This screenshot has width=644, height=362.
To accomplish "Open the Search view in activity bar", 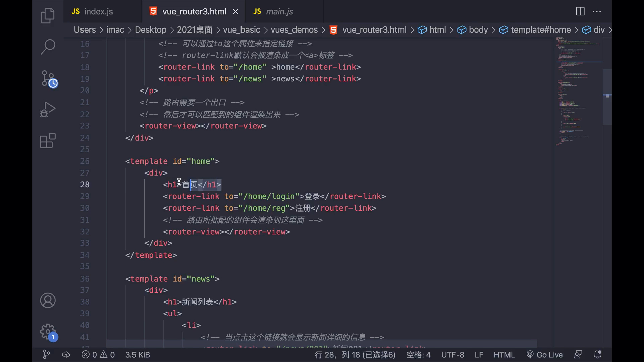I will [x=48, y=47].
